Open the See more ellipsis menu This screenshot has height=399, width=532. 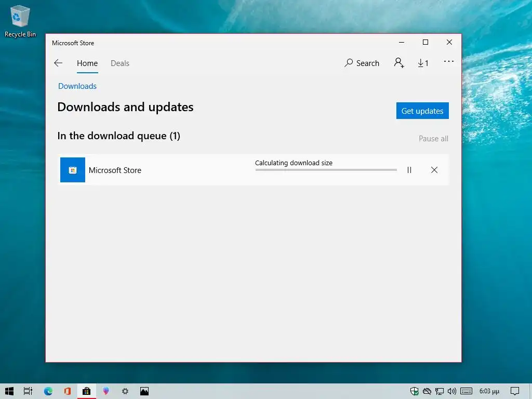(448, 61)
